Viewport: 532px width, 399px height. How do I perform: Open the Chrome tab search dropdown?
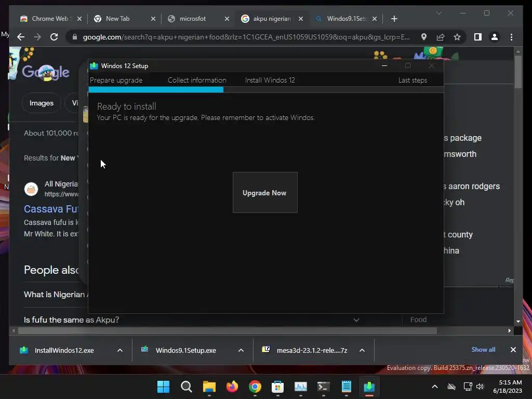438,13
